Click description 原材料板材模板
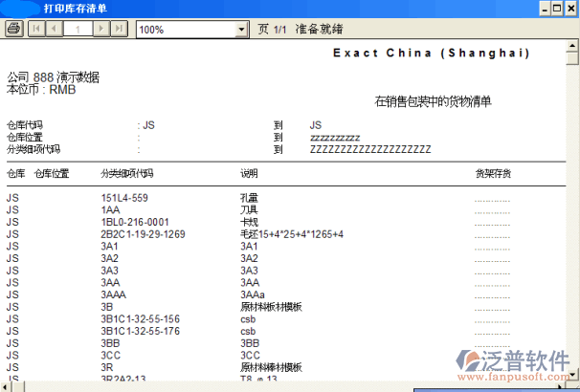 tap(271, 307)
